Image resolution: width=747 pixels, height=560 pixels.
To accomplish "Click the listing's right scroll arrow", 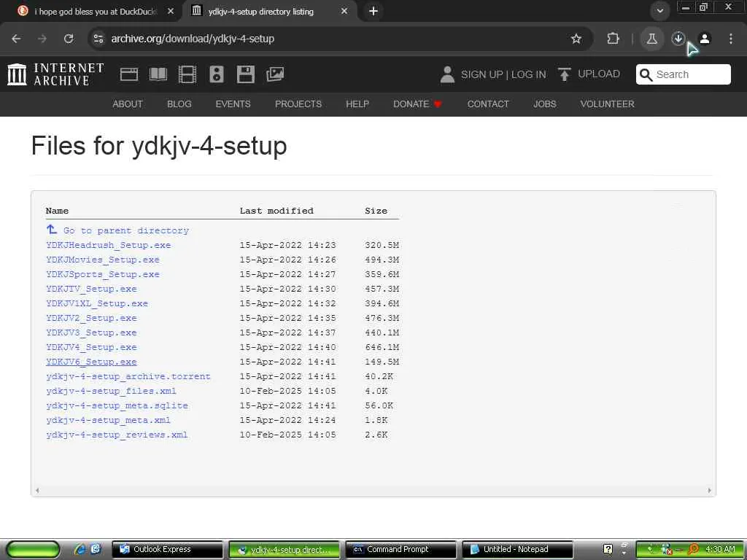I will (x=709, y=491).
